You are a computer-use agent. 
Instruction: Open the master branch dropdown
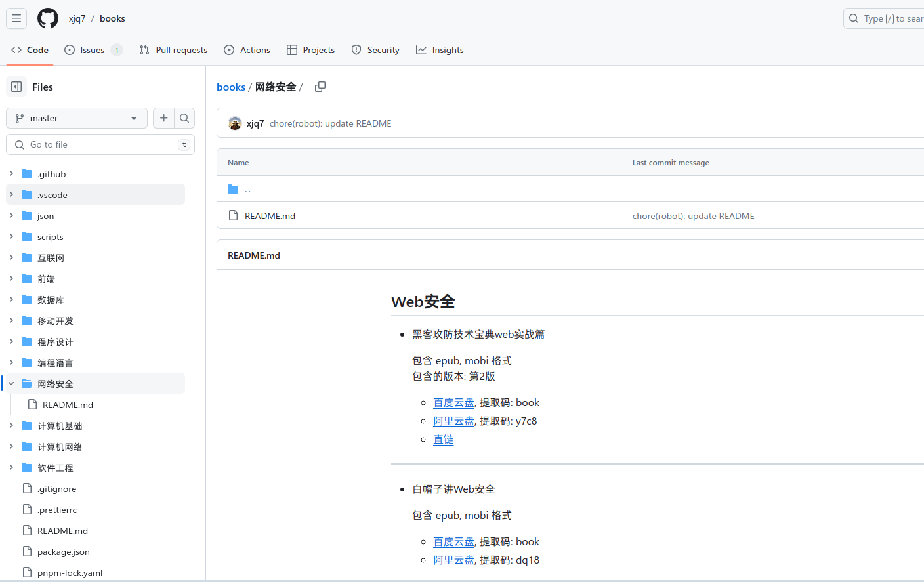click(x=77, y=118)
